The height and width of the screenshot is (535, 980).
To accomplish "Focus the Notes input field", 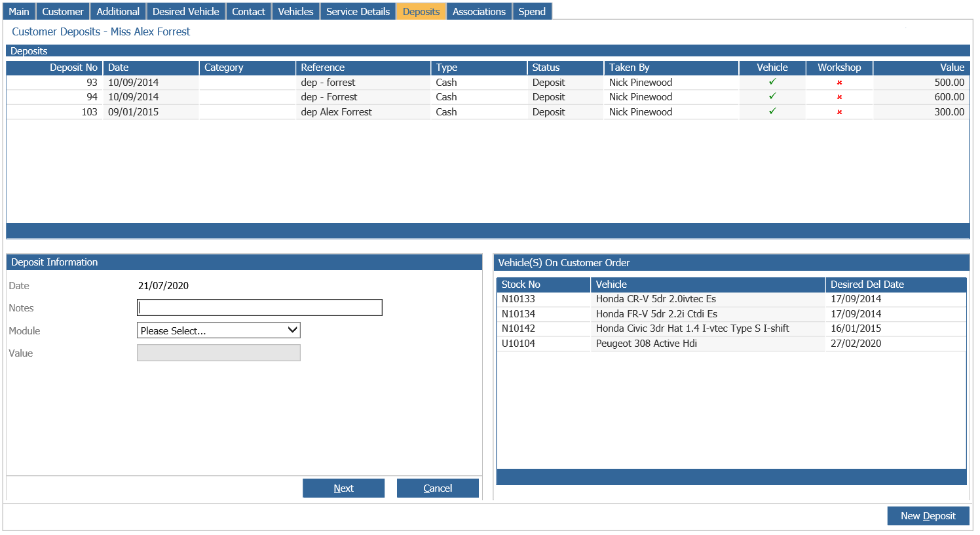I will point(259,307).
